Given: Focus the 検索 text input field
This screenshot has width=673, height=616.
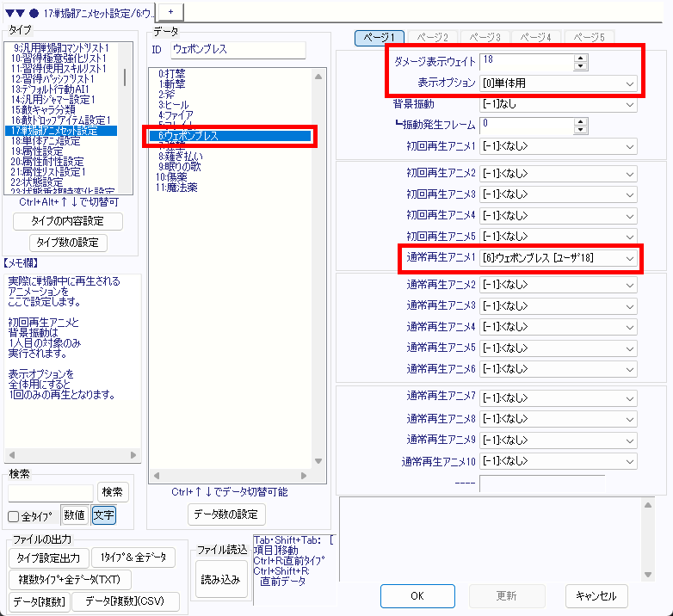Looking at the screenshot, I should tap(51, 492).
